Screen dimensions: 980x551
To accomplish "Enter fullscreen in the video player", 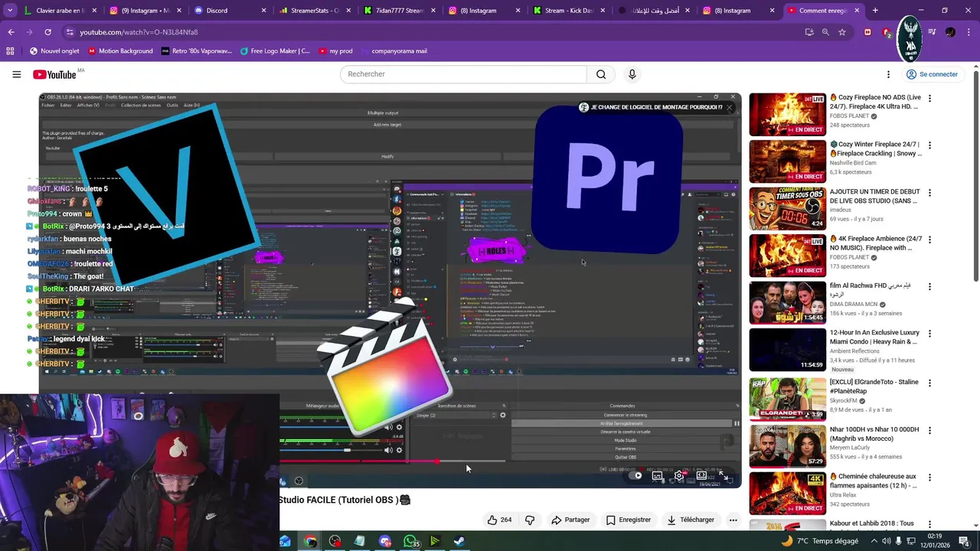I will tap(724, 475).
